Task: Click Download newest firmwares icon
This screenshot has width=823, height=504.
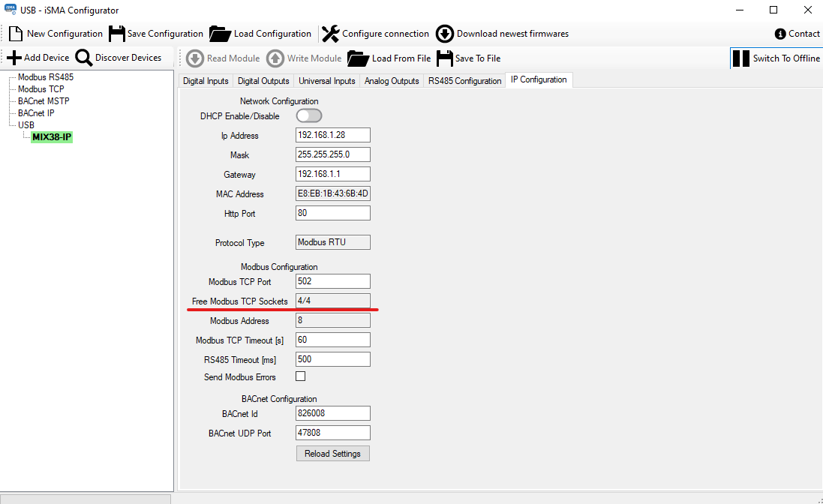Action: (445, 34)
